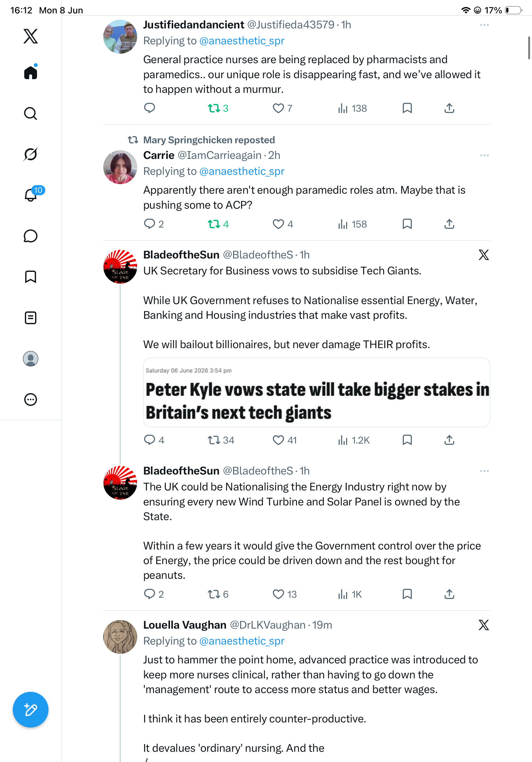The image size is (532, 762).
Task: Open Notifications bell with 10 badge
Action: tap(31, 195)
